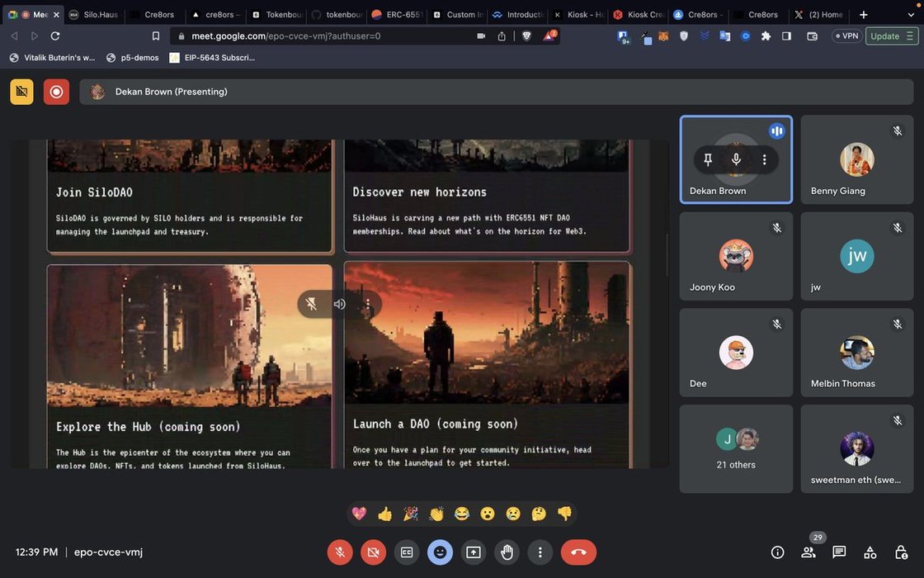Switch to the Kiosk Cre browser tab
The height and width of the screenshot is (578, 924).
tap(639, 15)
